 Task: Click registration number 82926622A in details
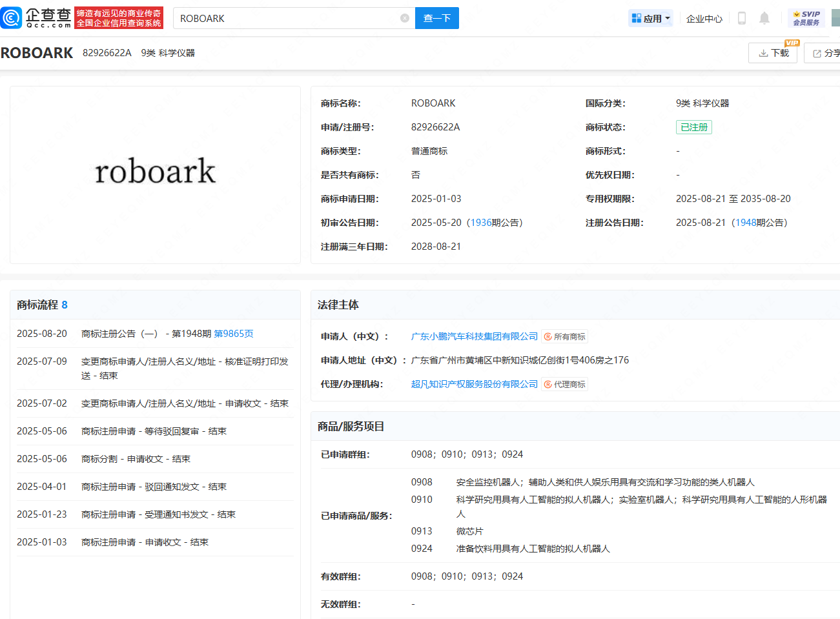(436, 127)
